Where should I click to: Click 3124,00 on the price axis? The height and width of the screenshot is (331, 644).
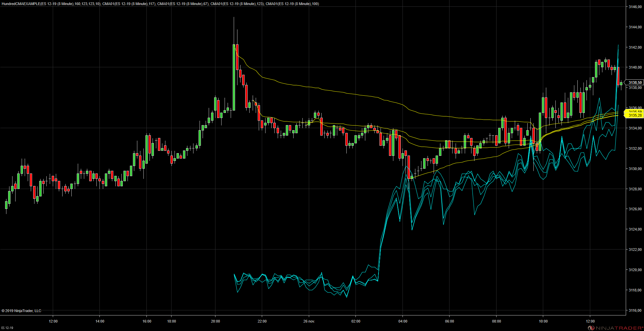click(x=635, y=229)
